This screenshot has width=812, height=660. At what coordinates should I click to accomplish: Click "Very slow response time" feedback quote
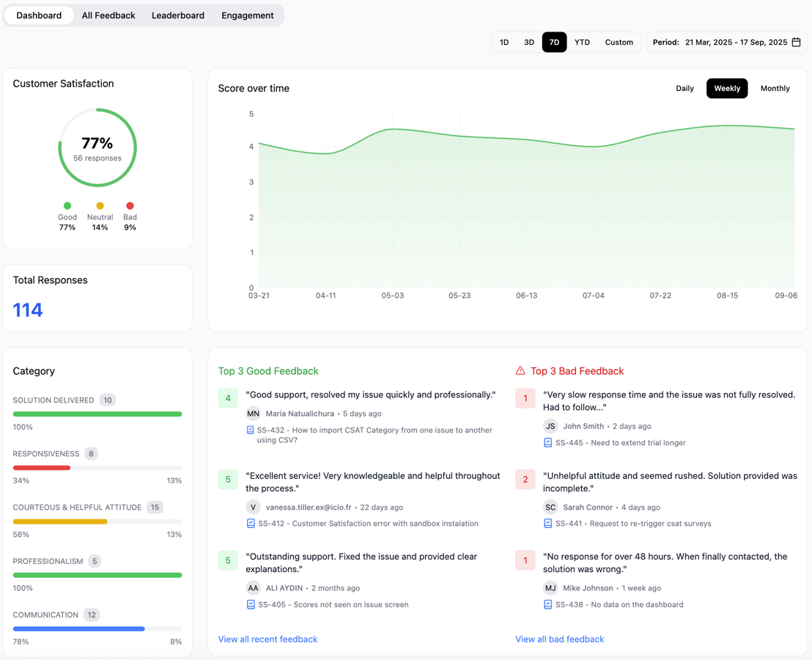pos(669,401)
